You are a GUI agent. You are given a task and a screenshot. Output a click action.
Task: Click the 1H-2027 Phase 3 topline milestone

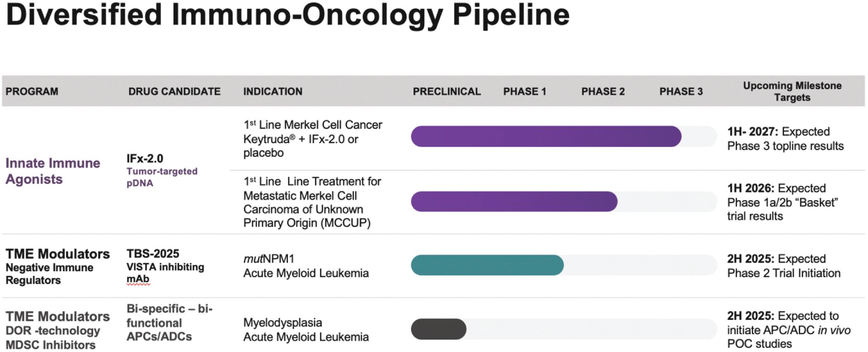(x=785, y=139)
